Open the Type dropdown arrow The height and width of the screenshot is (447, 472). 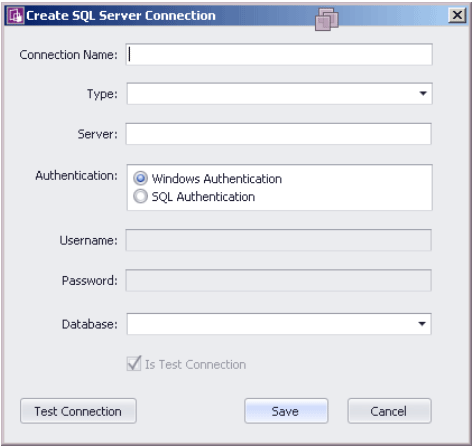tap(423, 94)
